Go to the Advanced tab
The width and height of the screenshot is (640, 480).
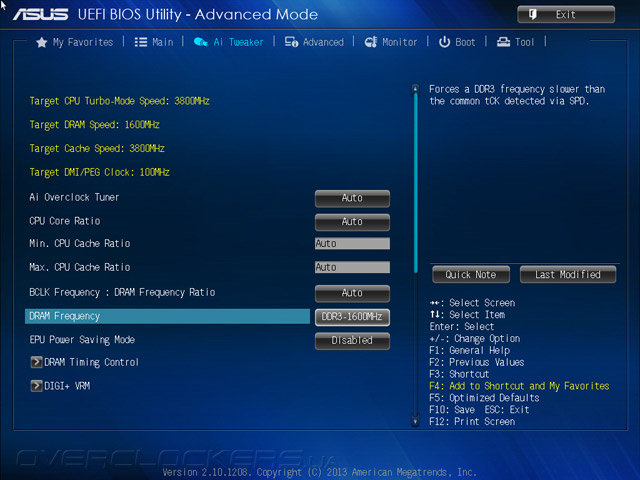(314, 42)
